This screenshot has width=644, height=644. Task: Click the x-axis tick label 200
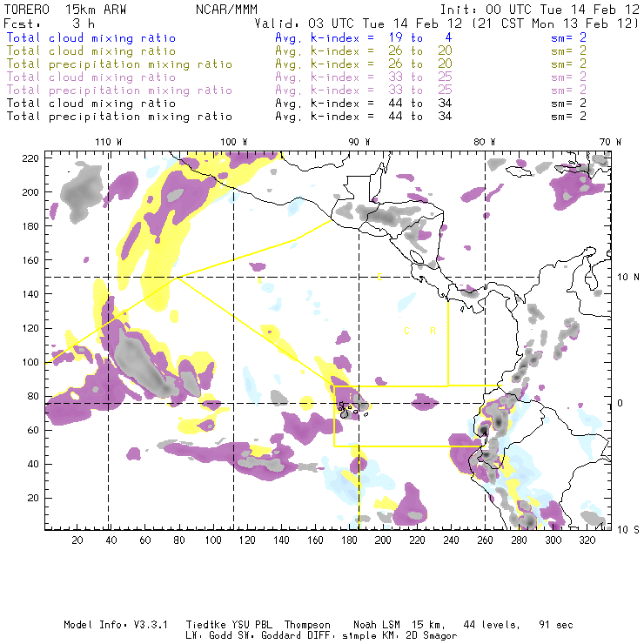(380, 540)
